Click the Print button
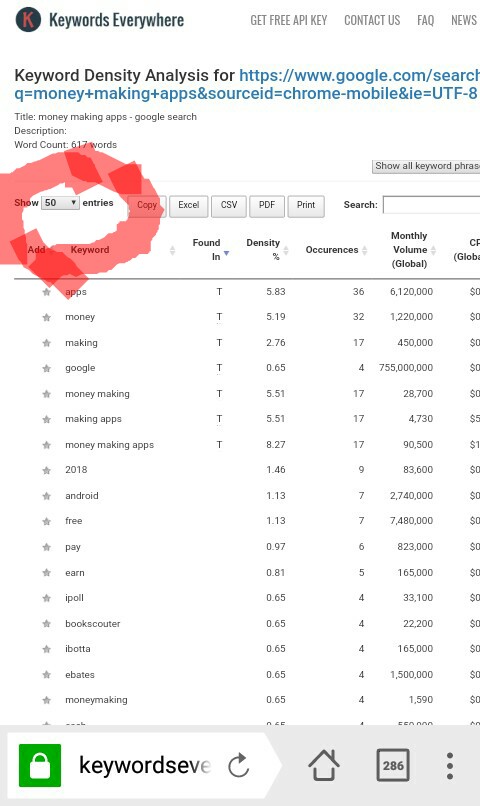This screenshot has height=806, width=480. click(306, 205)
